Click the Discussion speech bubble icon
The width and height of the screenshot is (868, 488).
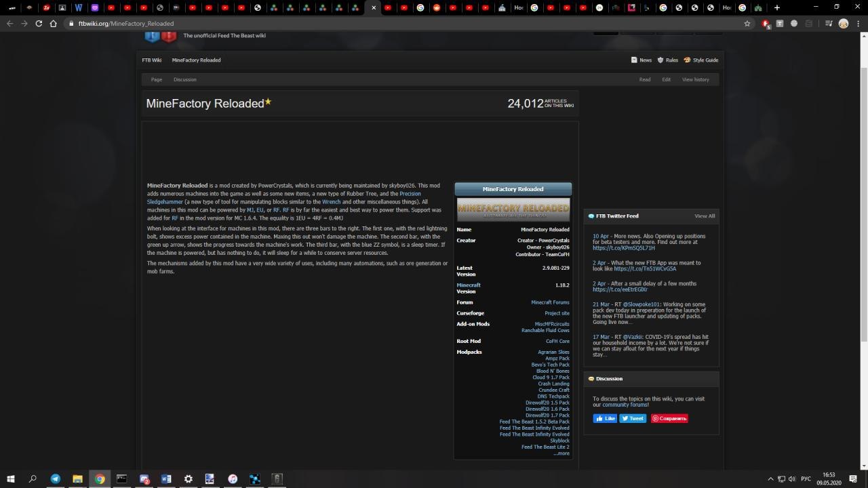click(591, 378)
